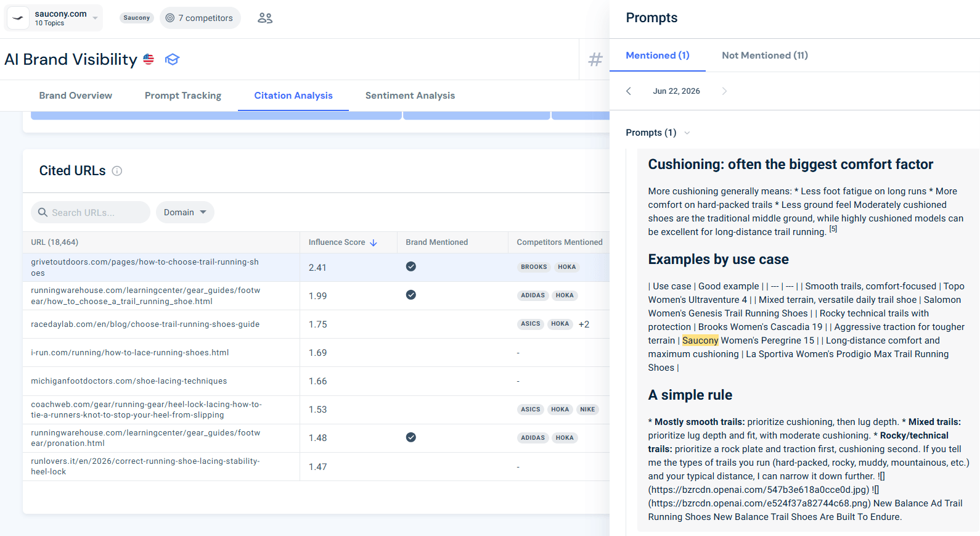Click influence score 1.47 cell
The width and height of the screenshot is (980, 536).
317,467
